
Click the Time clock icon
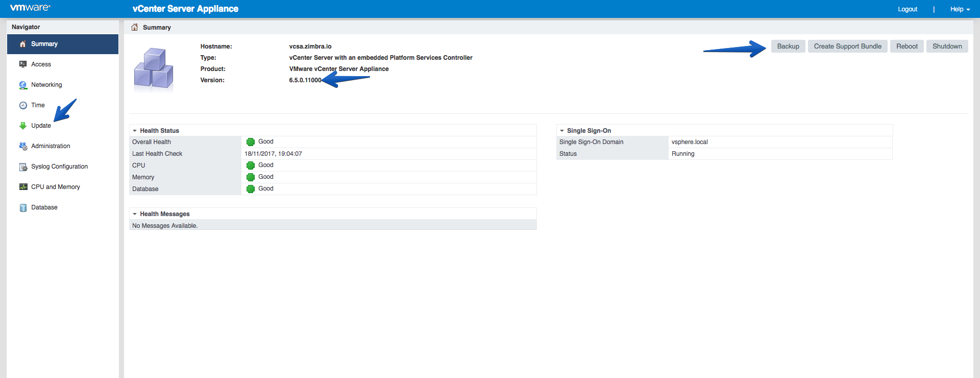coord(23,105)
